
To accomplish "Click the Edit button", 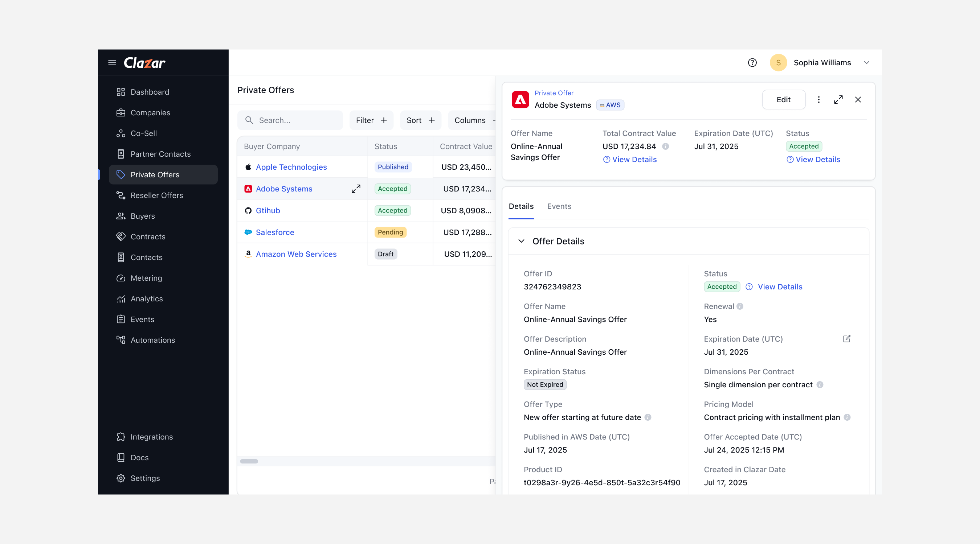I will click(783, 100).
